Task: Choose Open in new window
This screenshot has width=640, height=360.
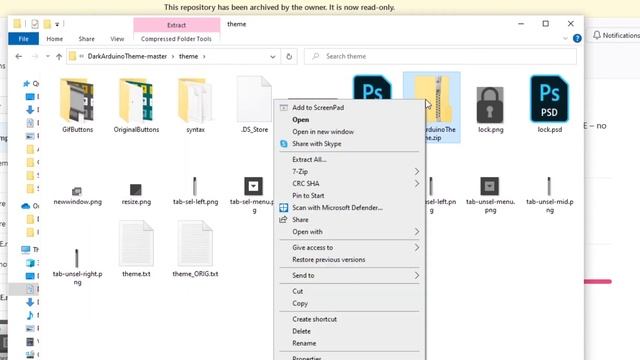Action: [x=349, y=131]
